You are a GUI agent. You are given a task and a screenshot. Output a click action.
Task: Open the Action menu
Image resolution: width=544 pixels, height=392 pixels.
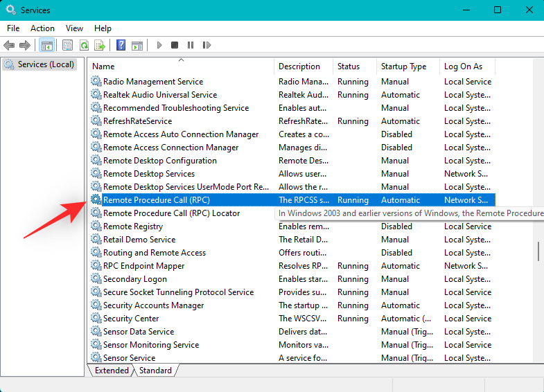point(42,28)
